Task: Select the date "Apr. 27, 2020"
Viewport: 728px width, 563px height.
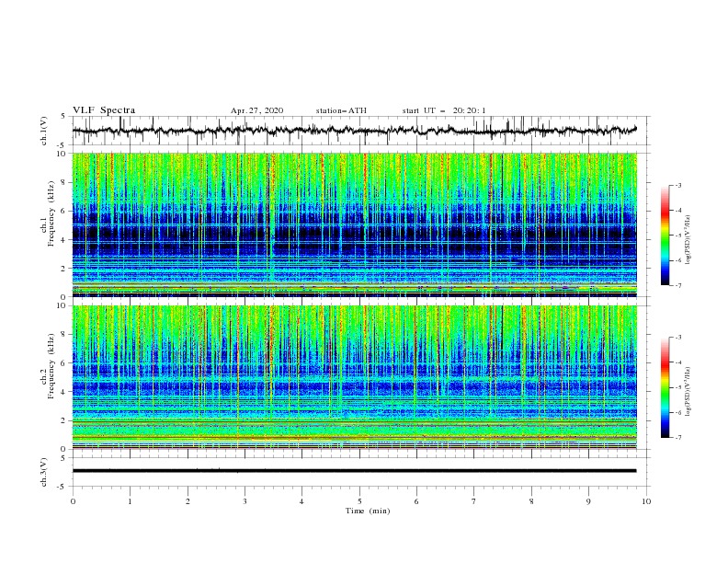Action: click(256, 111)
